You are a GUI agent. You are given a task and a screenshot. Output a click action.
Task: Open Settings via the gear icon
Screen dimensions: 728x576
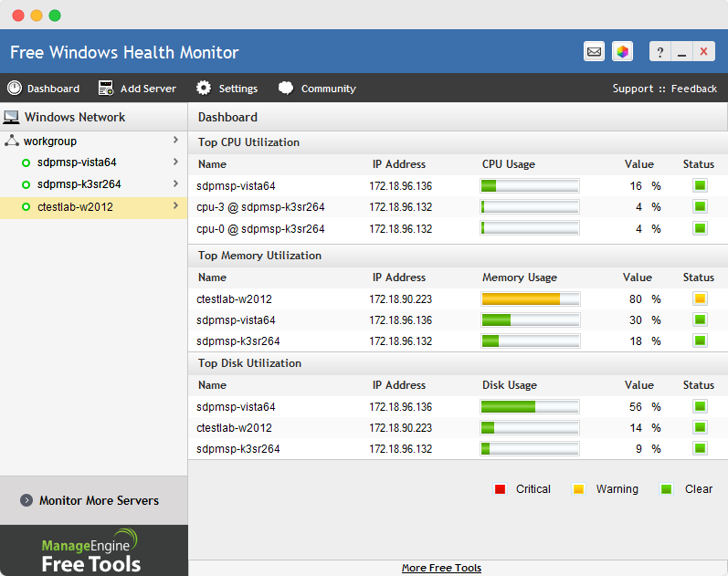click(x=204, y=89)
